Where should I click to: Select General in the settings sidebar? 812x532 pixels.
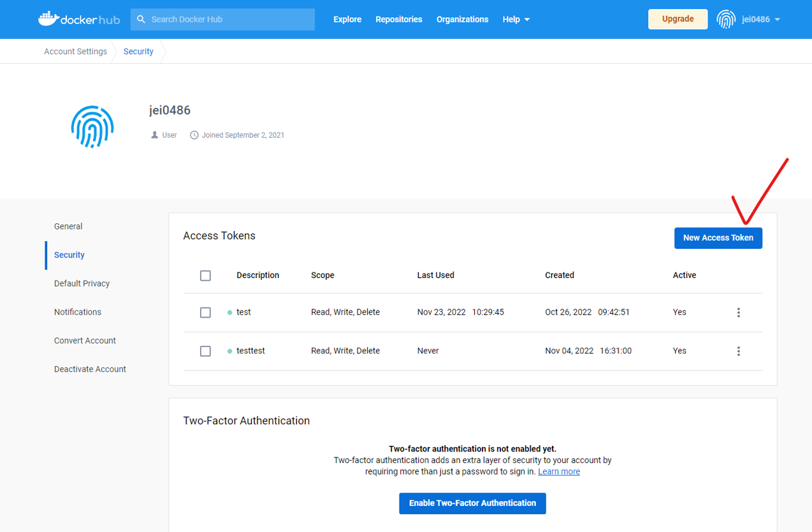(x=68, y=226)
